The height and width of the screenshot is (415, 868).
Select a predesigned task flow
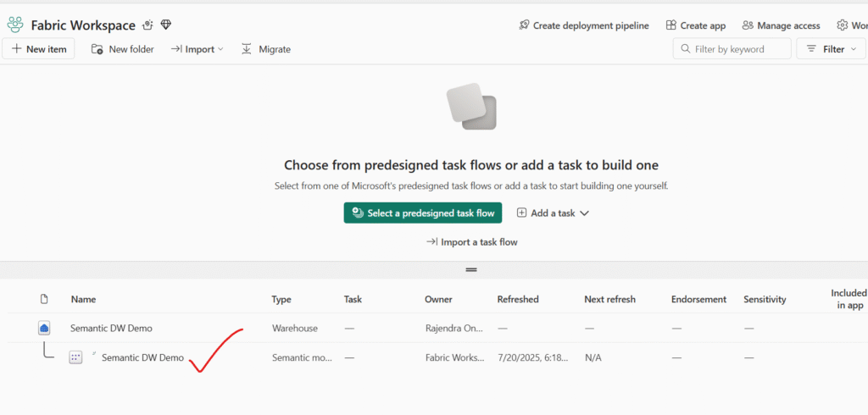[423, 213]
